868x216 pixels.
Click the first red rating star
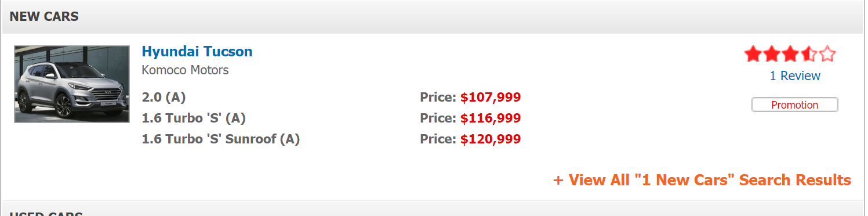click(x=753, y=55)
